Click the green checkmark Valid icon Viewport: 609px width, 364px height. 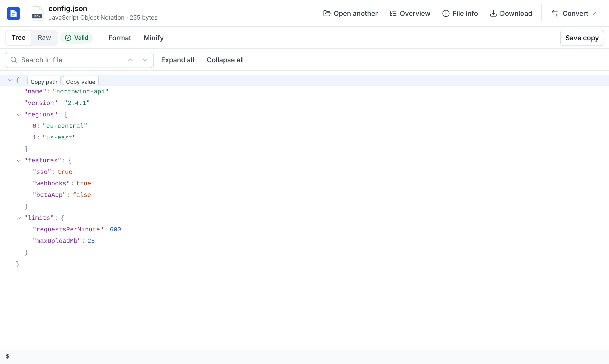(68, 38)
